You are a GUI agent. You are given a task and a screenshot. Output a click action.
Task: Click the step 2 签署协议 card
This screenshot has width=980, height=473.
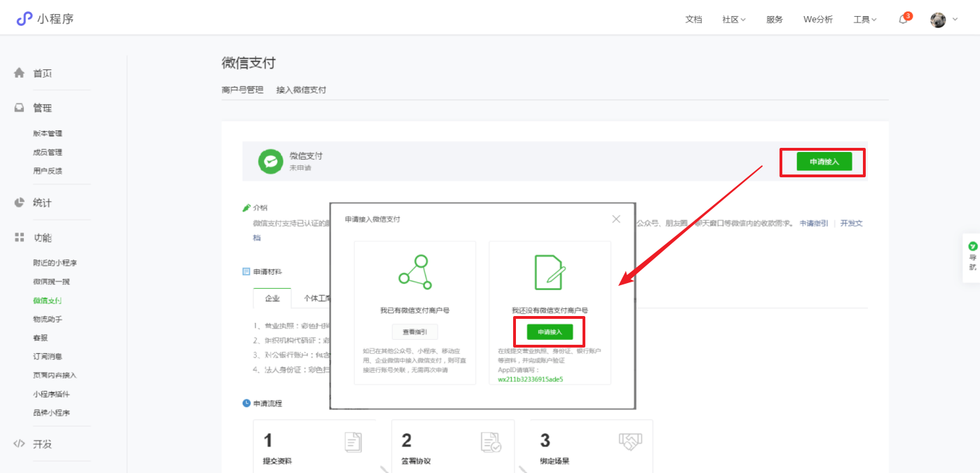click(x=453, y=446)
